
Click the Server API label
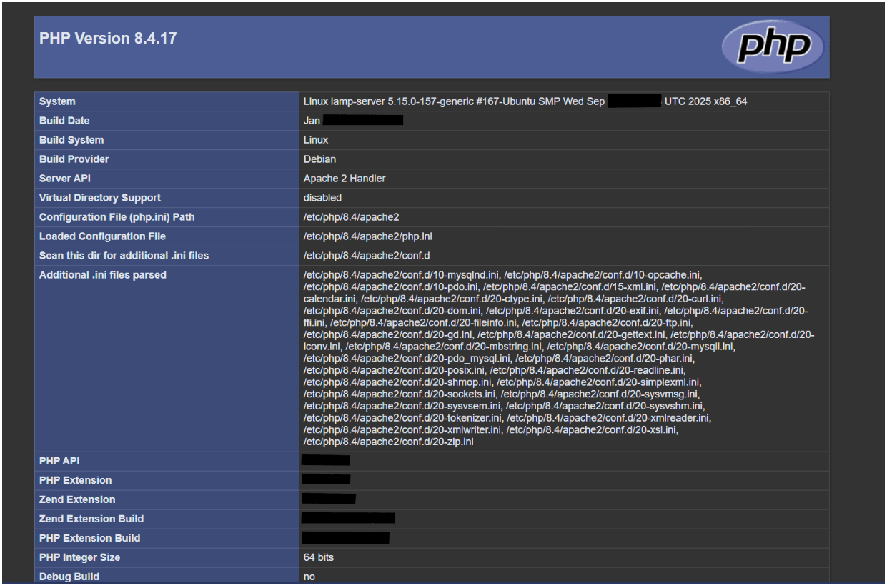tap(65, 179)
